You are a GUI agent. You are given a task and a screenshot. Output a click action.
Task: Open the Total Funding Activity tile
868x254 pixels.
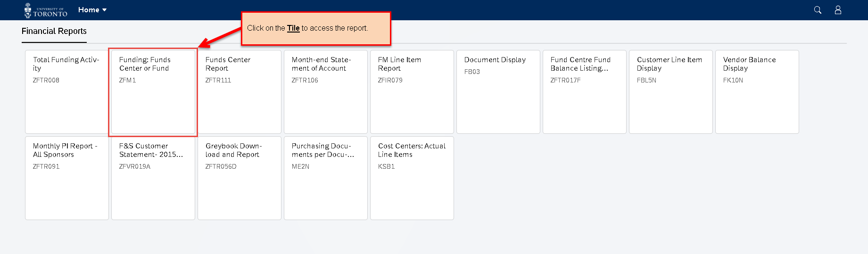click(x=67, y=92)
